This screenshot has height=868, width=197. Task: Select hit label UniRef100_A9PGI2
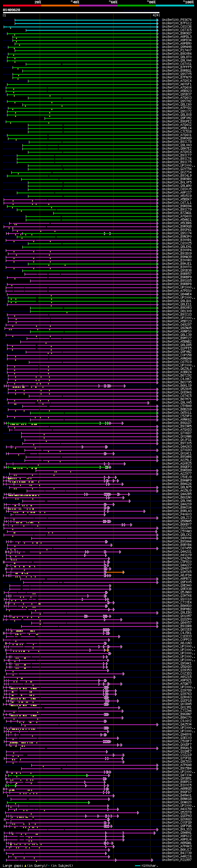click(176, 836)
